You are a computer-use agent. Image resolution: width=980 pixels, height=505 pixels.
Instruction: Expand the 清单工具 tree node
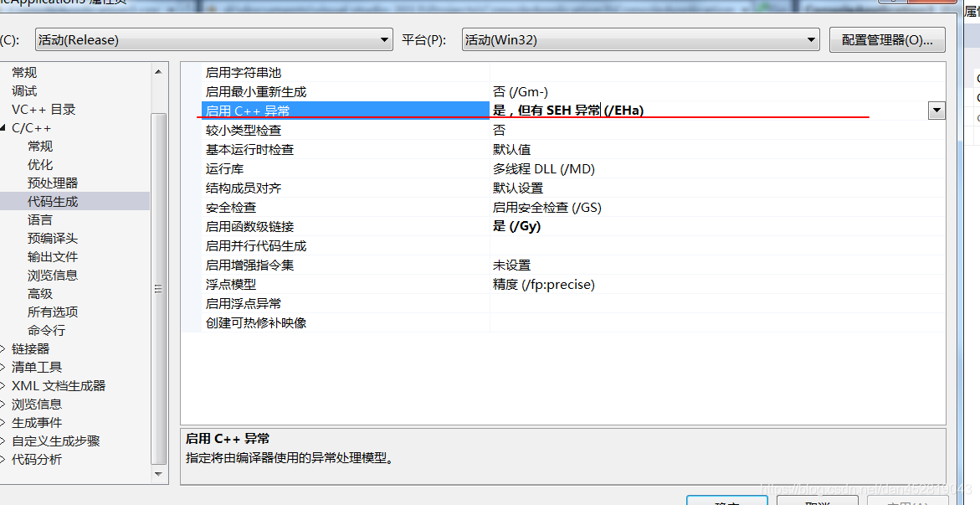[3, 368]
